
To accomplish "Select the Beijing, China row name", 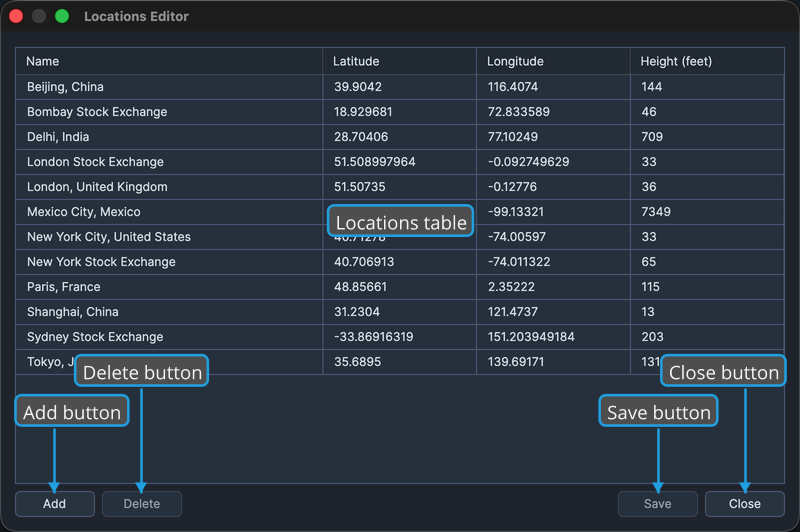I will [169, 87].
